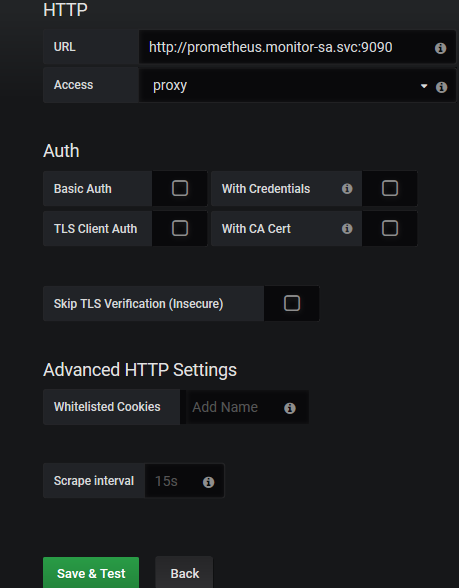
Task: Click the Access dropdown arrow
Action: [x=424, y=86]
